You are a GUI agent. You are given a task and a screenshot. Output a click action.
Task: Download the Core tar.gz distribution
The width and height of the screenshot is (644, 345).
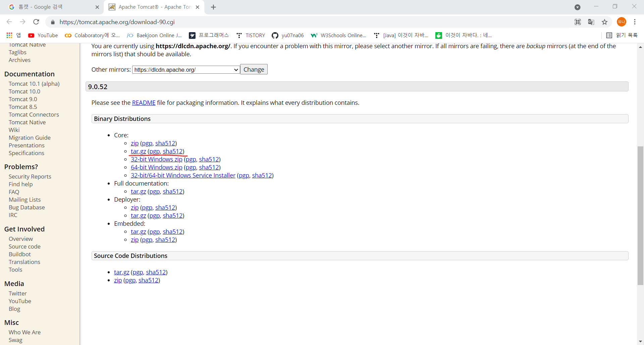(138, 151)
